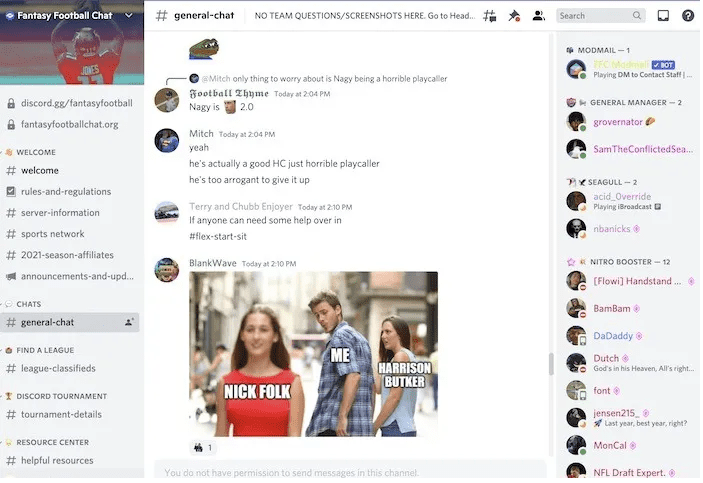
Task: Open pinned messages icon
Action: [x=514, y=16]
